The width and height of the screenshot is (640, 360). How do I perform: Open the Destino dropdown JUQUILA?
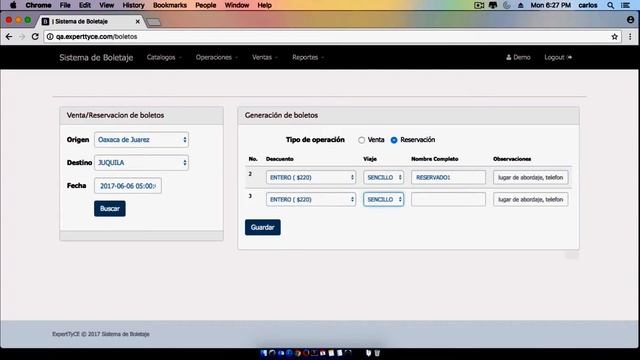141,162
